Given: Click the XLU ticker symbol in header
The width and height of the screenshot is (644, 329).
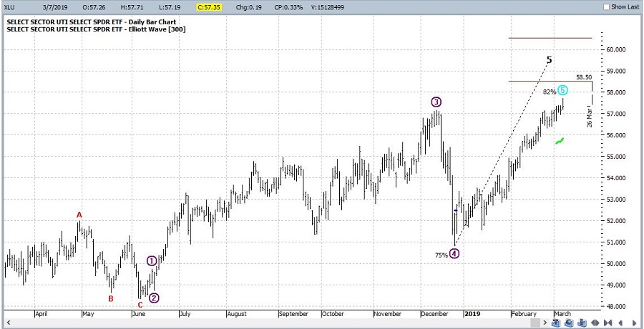Looking at the screenshot, I should click(9, 7).
